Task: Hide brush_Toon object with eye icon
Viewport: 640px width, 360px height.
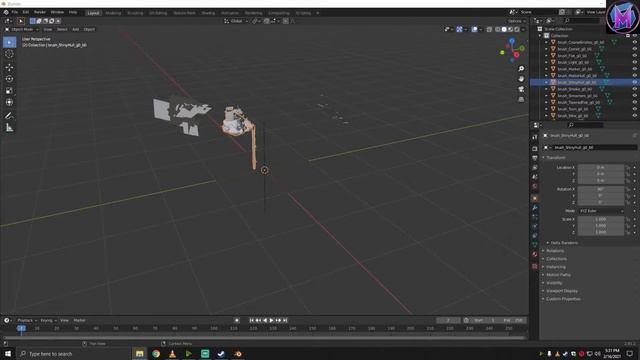Action: point(634,109)
